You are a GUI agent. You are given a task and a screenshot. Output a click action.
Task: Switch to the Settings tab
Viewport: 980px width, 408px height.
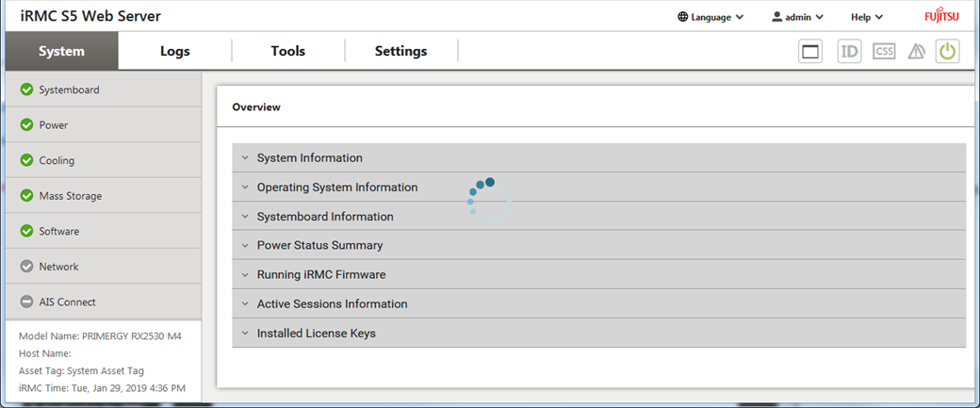400,52
